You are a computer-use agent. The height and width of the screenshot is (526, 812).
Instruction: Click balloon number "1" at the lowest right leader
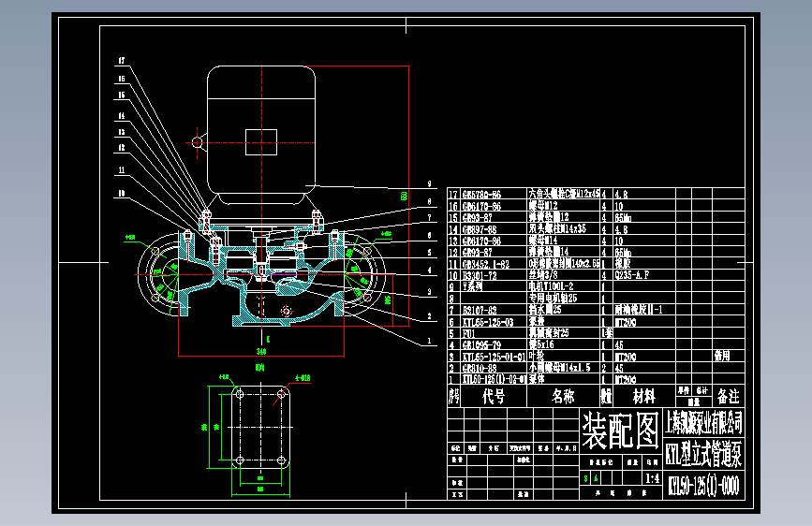429,342
